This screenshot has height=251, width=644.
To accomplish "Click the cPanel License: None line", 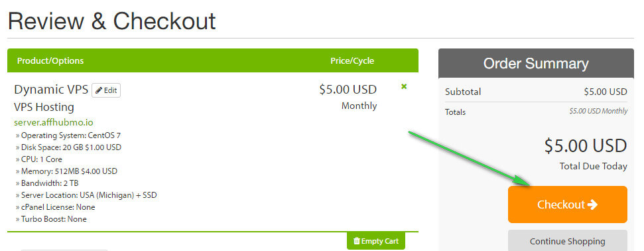I will click(x=56, y=207).
